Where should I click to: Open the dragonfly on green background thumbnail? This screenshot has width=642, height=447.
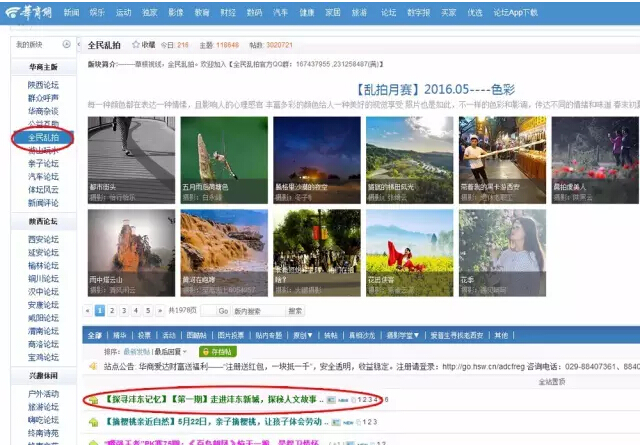[x=224, y=160]
